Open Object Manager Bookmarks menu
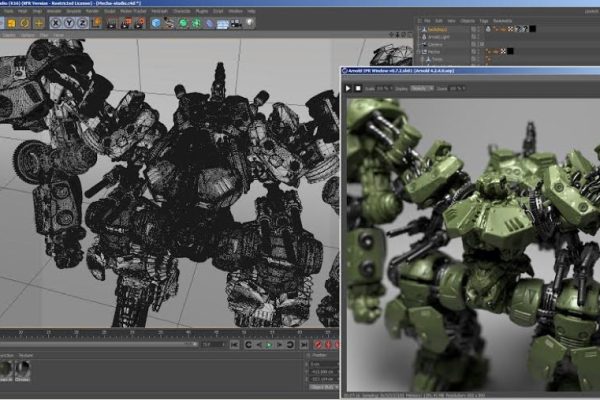 point(502,21)
